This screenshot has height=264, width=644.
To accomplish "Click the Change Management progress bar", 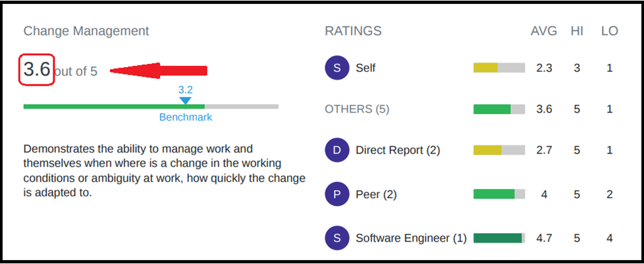I will (151, 107).
